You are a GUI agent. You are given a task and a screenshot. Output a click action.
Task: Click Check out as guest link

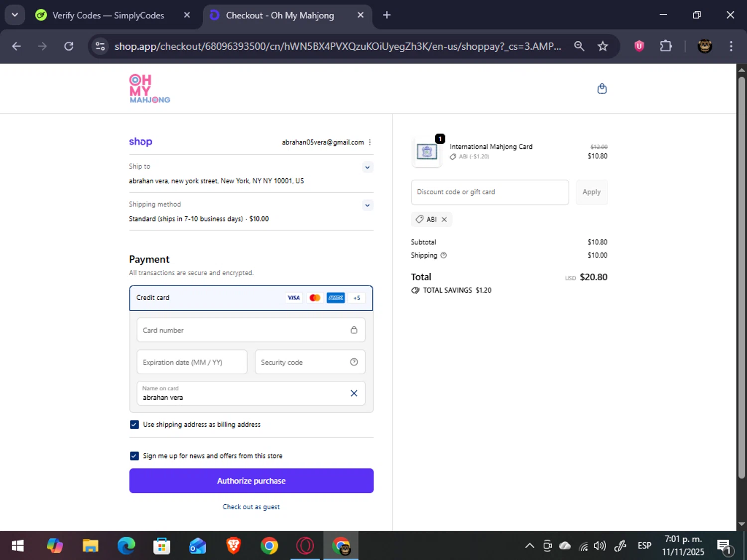tap(251, 507)
